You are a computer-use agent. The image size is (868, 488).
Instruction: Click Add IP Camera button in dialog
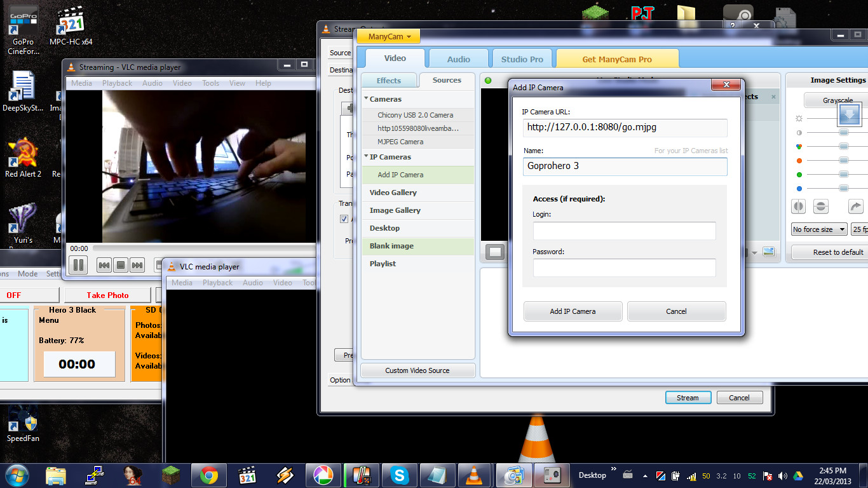pyautogui.click(x=573, y=311)
